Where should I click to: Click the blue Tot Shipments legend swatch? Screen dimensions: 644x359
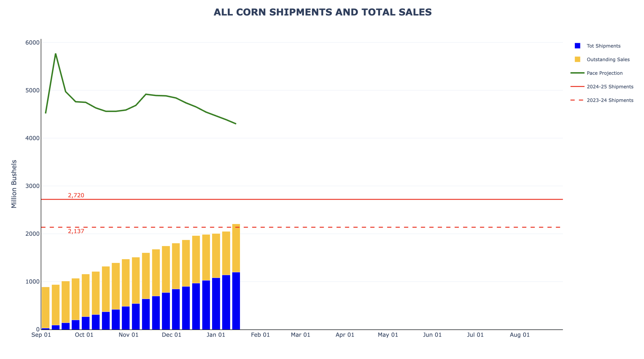[x=577, y=46]
